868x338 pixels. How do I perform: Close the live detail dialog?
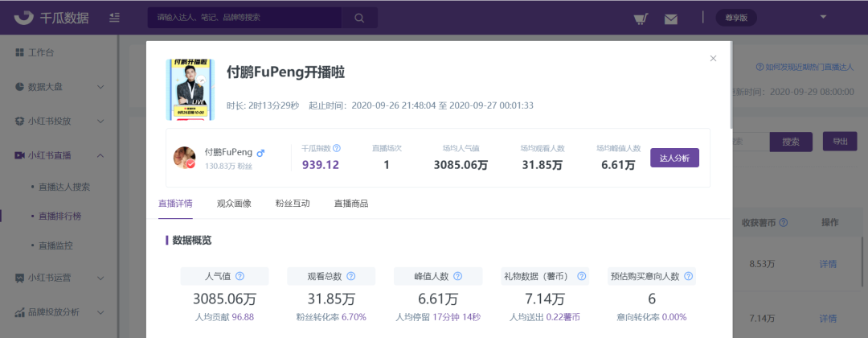pos(713,58)
